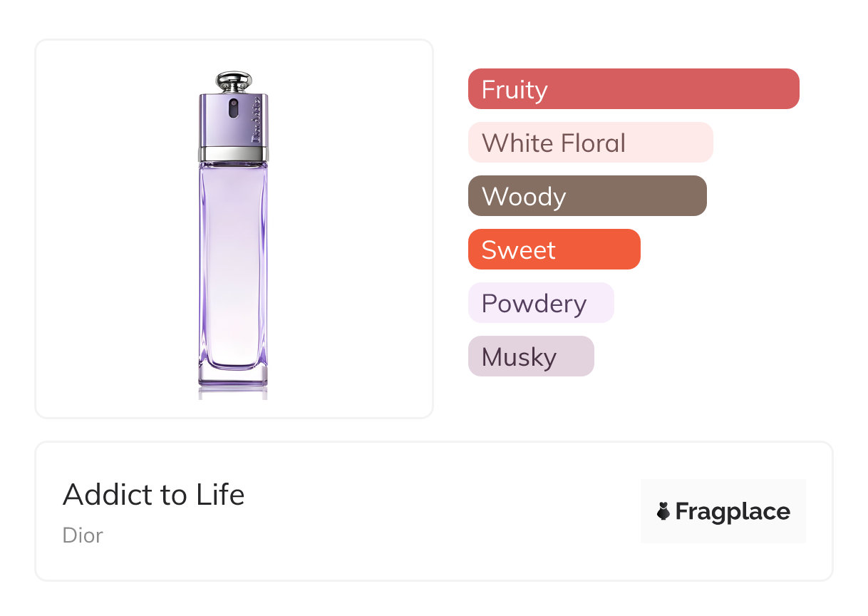Pick the orange Sweet accord bar
This screenshot has height=616, width=868.
pyautogui.click(x=554, y=250)
